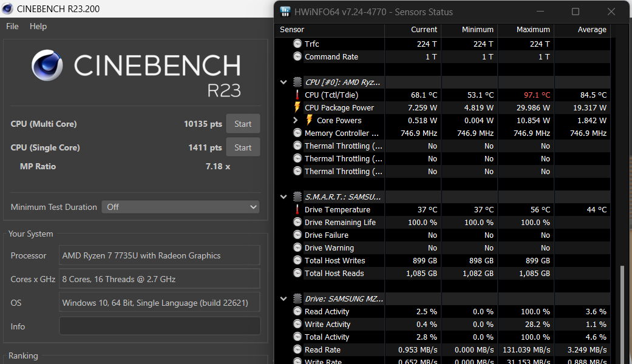Click the Cores x GHz field
632x364 pixels.
pos(160,279)
